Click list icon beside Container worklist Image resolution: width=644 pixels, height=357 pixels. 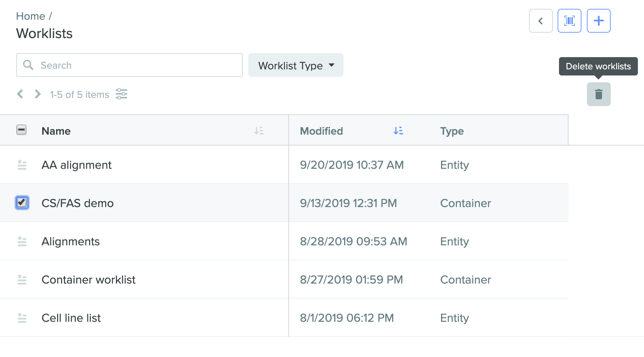pos(22,279)
